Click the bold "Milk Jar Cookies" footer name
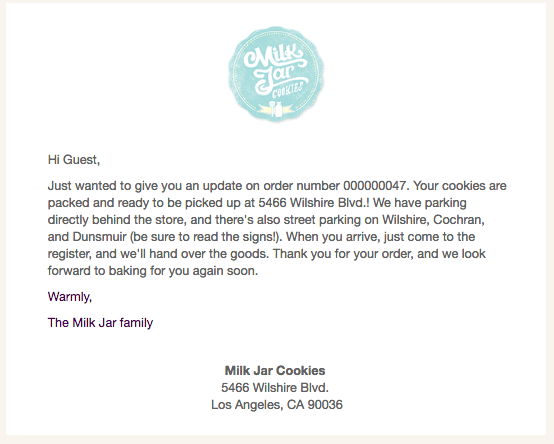The height and width of the screenshot is (444, 554). pos(275,371)
